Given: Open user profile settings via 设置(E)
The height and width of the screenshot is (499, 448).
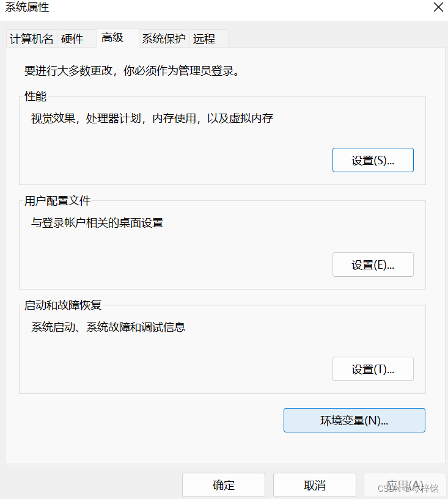Looking at the screenshot, I should click(373, 264).
